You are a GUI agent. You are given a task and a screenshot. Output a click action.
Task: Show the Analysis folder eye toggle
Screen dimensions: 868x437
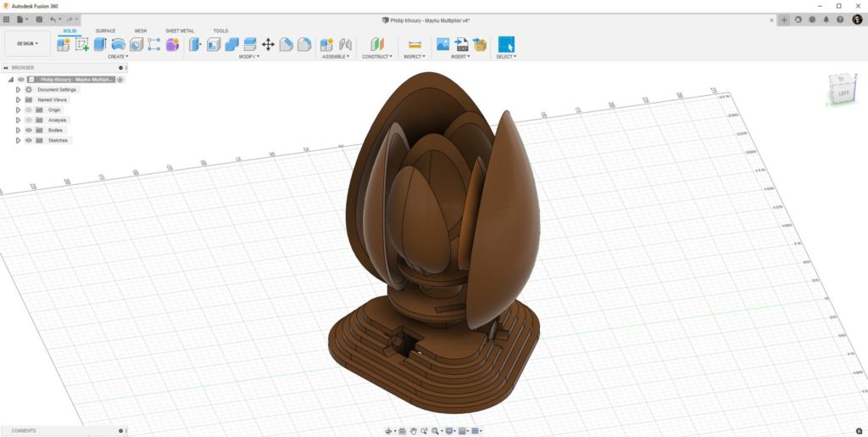[x=29, y=120]
